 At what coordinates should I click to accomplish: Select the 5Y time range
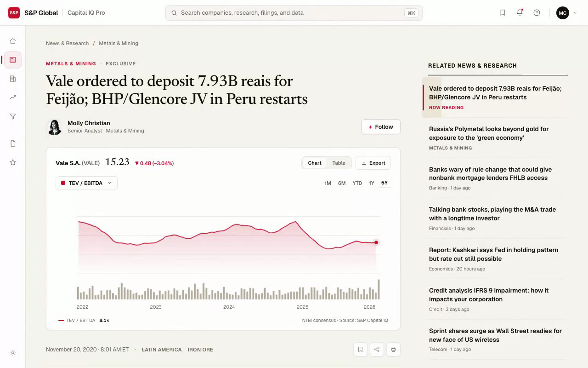384,183
